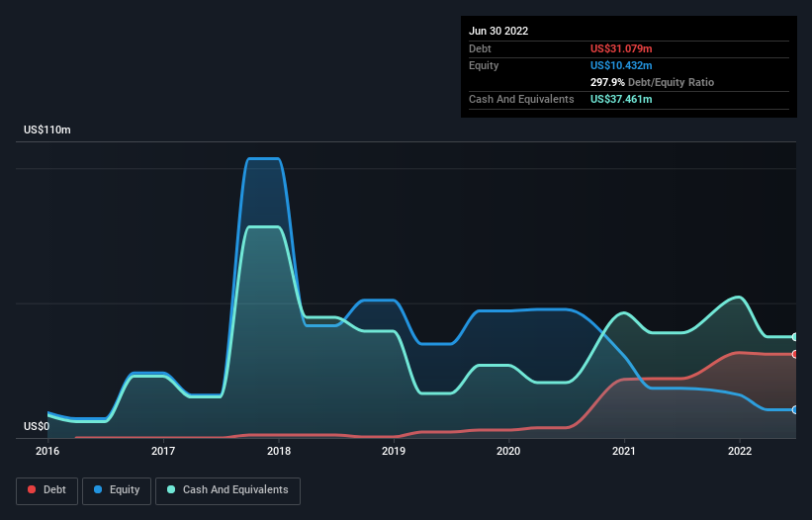Click the 2020 x-axis label
Viewport: 812px width, 520px height.
(x=508, y=451)
